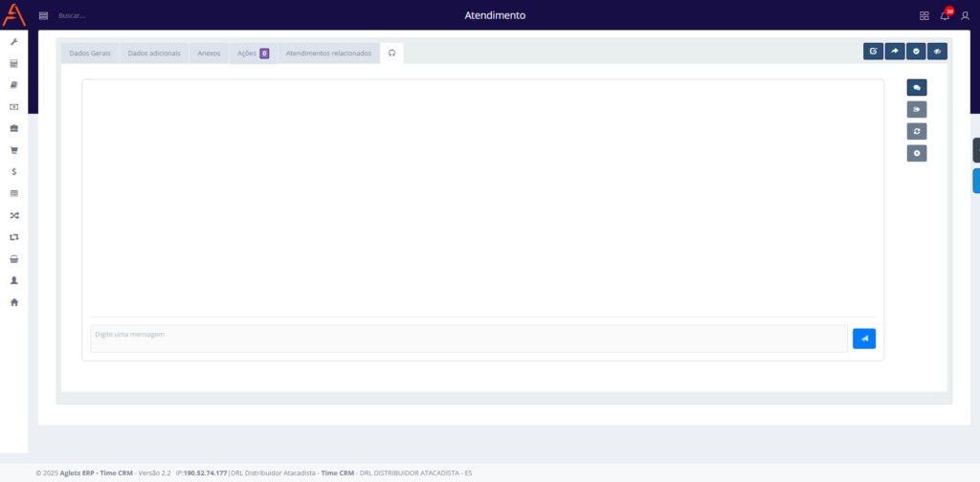Click the 'Digite uma mensagem' input field
980x482 pixels.
coord(468,339)
